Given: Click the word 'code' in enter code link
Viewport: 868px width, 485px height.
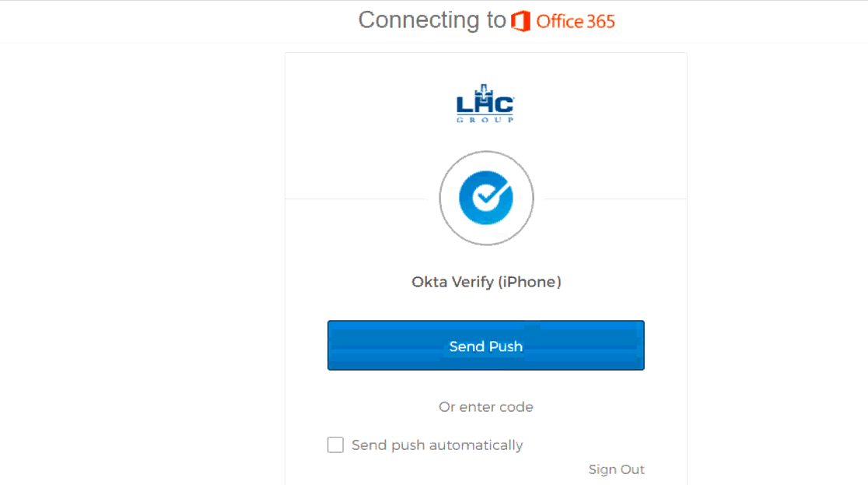Looking at the screenshot, I should pyautogui.click(x=518, y=407).
